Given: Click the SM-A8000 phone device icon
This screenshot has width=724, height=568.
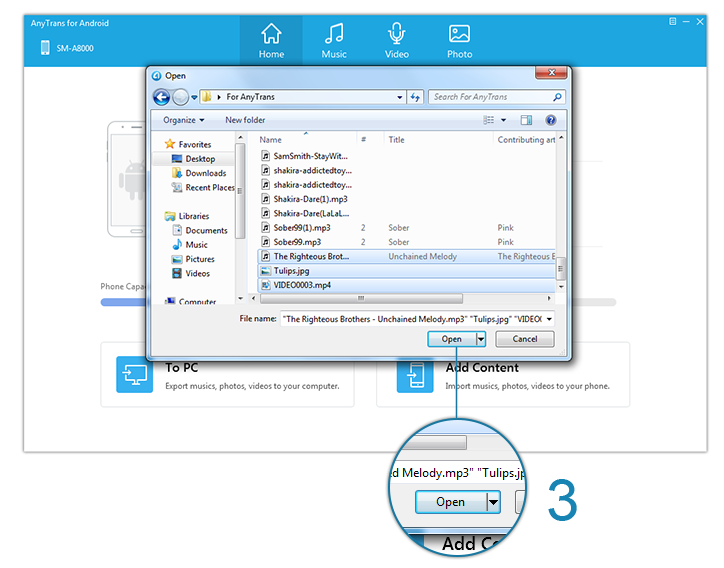Looking at the screenshot, I should coord(45,48).
